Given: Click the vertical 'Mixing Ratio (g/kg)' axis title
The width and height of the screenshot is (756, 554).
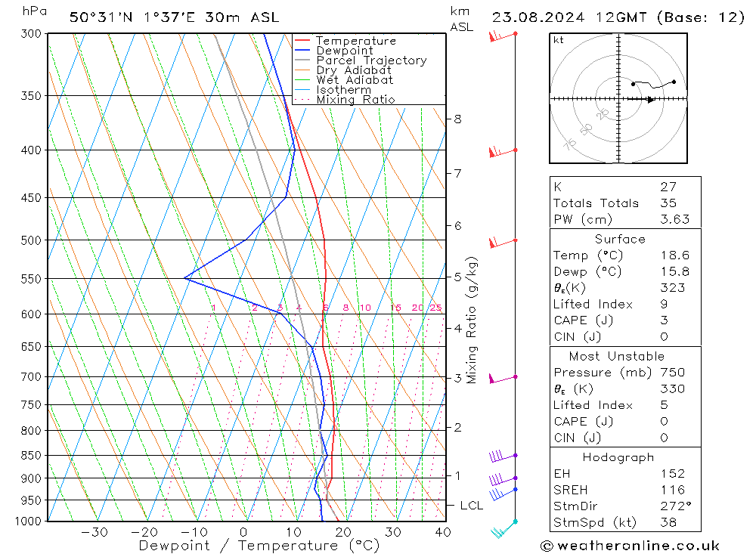Looking at the screenshot, I should pyautogui.click(x=472, y=320).
